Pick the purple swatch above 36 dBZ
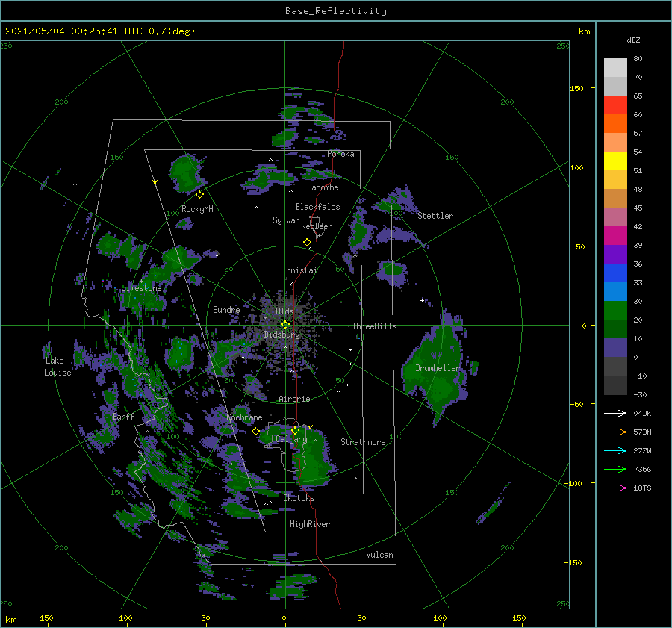The image size is (672, 628). (x=615, y=254)
